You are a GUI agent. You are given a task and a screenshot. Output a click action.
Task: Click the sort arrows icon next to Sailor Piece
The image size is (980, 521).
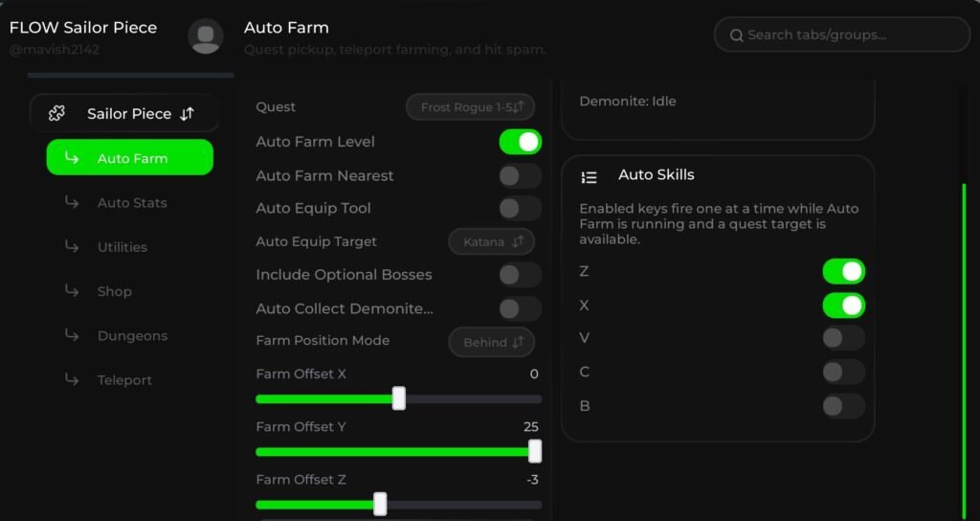pos(188,113)
